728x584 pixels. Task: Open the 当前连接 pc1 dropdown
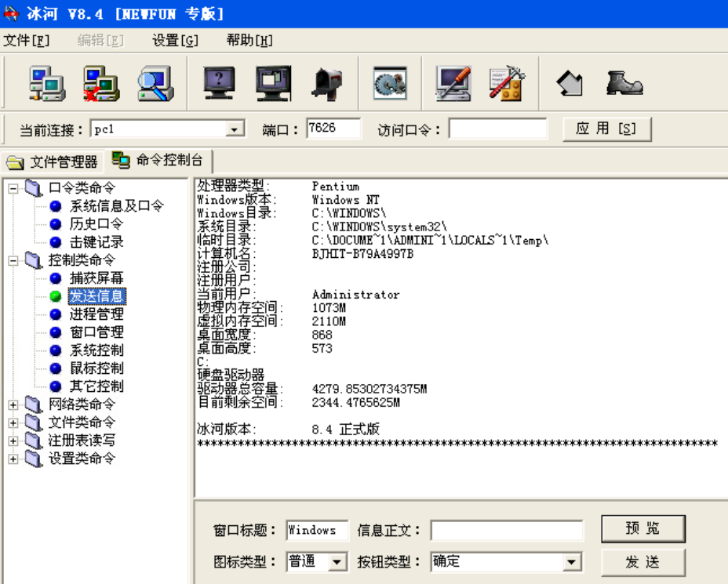point(235,129)
